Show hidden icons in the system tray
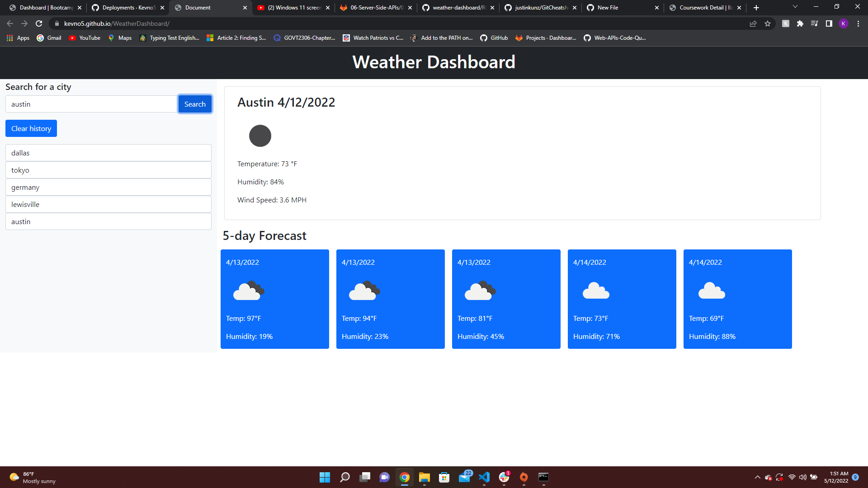This screenshot has height=488, width=868. click(758, 477)
